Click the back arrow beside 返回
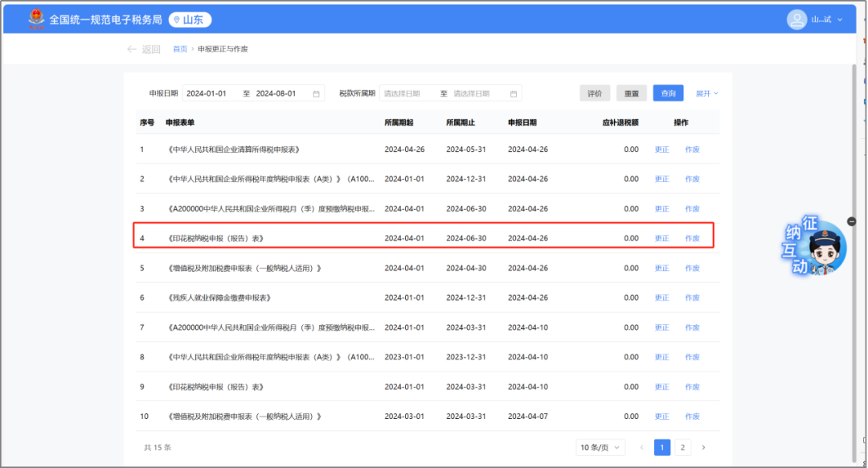 pos(131,48)
